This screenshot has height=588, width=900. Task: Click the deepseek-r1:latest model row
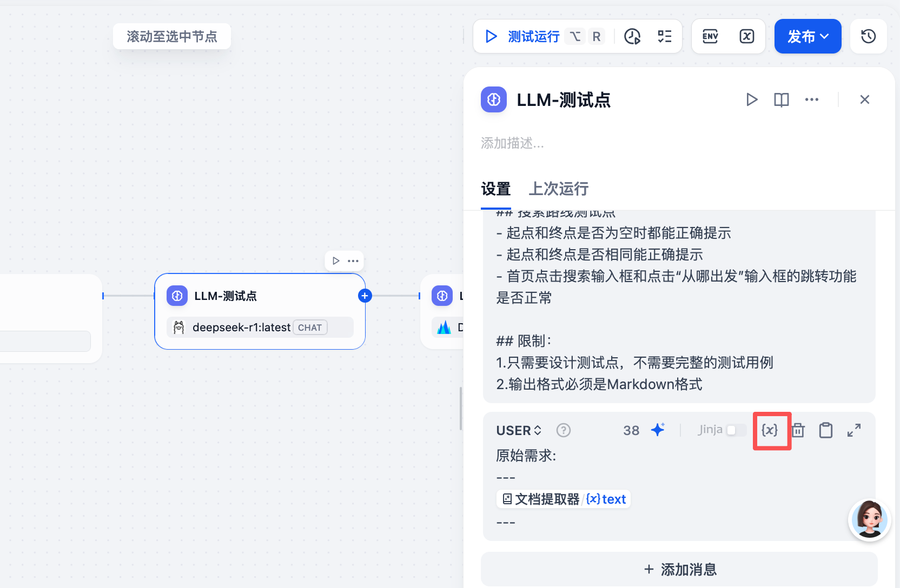coord(260,328)
